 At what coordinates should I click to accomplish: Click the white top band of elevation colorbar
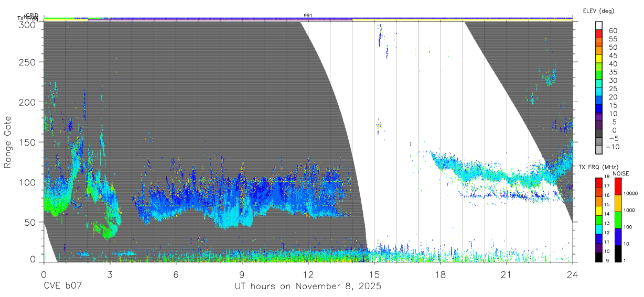(x=599, y=25)
